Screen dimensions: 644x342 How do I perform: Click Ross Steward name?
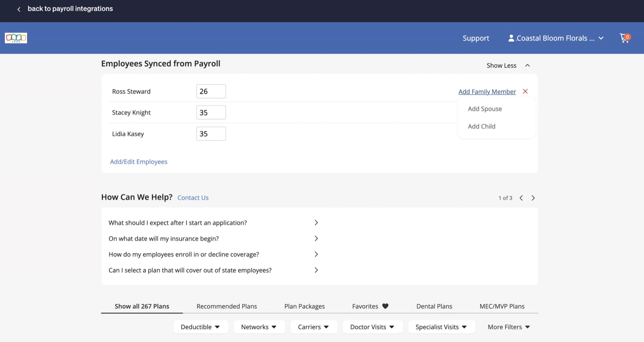[x=132, y=91]
